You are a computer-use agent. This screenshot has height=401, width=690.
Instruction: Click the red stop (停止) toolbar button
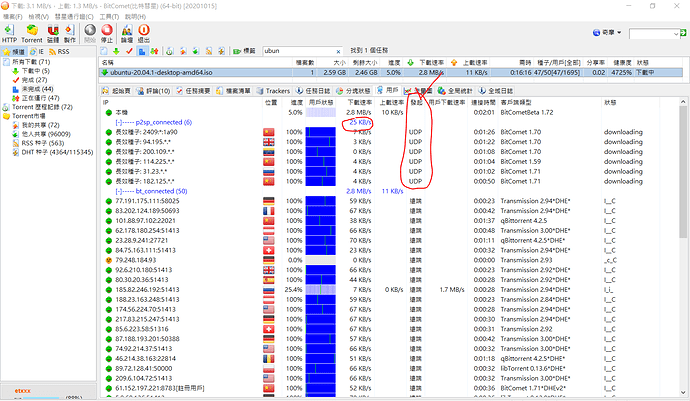pos(107,34)
